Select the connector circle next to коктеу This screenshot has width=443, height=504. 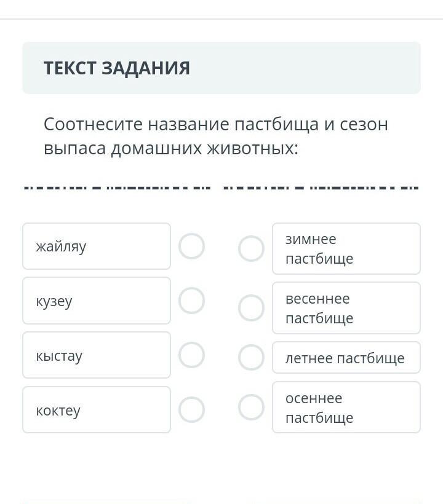[191, 409]
